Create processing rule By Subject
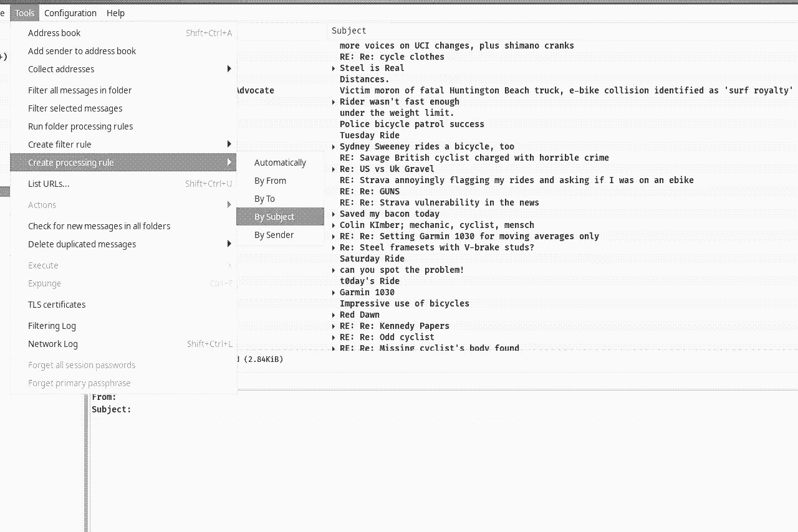The width and height of the screenshot is (798, 532). (281, 217)
